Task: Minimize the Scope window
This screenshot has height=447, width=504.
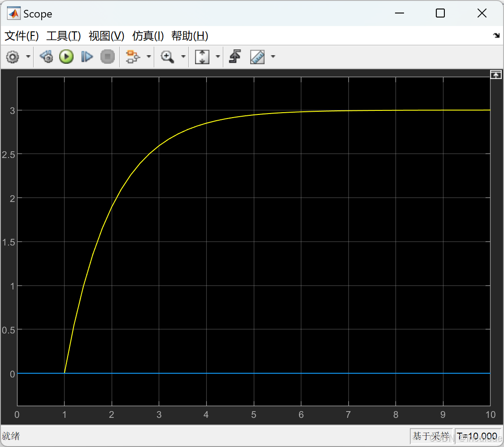Action: coord(400,13)
